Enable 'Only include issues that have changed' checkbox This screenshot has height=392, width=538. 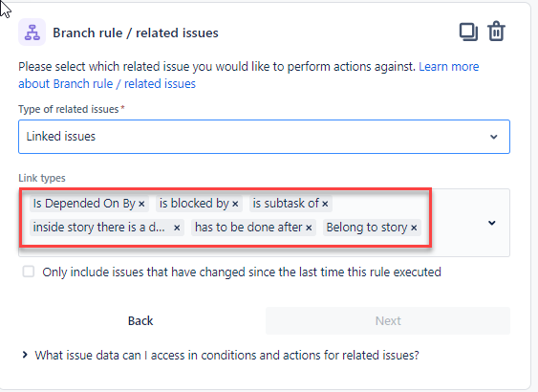(x=29, y=272)
